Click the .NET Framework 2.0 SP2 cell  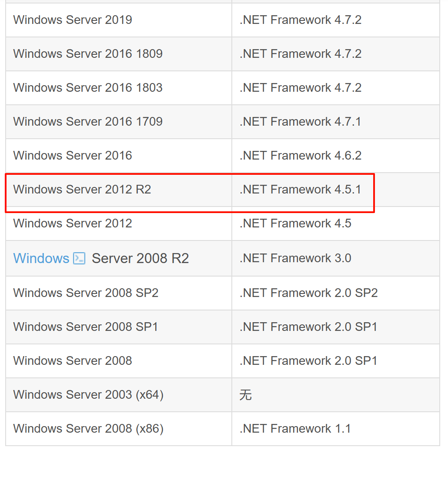[336, 293]
